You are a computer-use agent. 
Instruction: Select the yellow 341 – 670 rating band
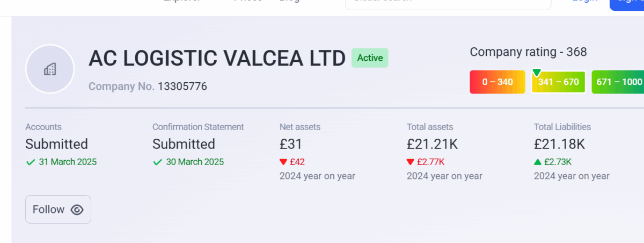pyautogui.click(x=558, y=82)
